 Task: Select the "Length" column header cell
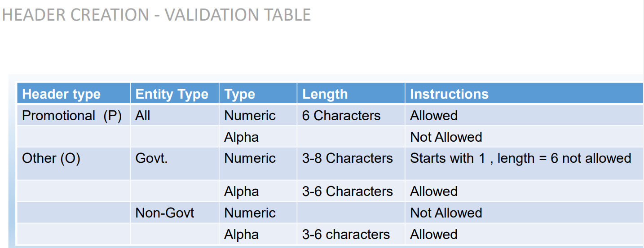point(325,94)
